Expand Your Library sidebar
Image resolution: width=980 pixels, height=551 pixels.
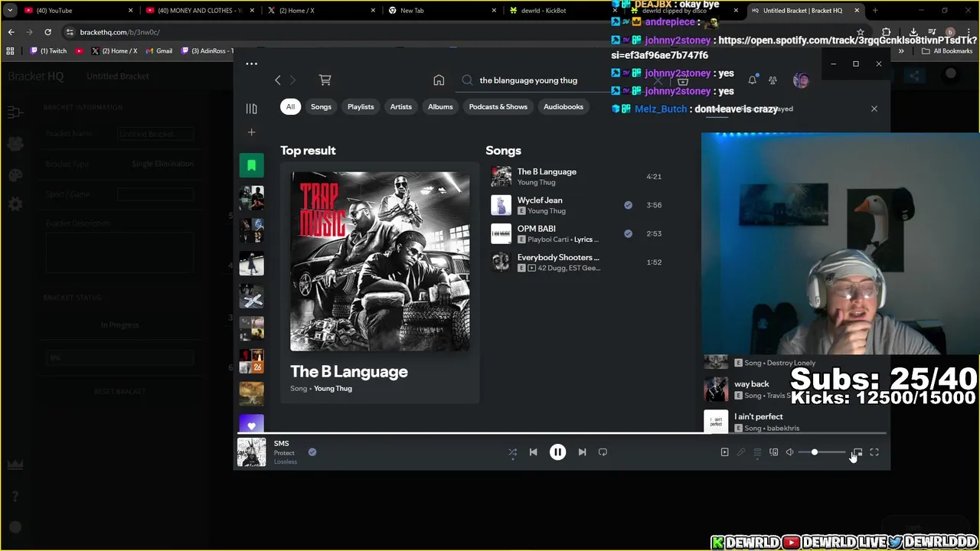click(251, 109)
